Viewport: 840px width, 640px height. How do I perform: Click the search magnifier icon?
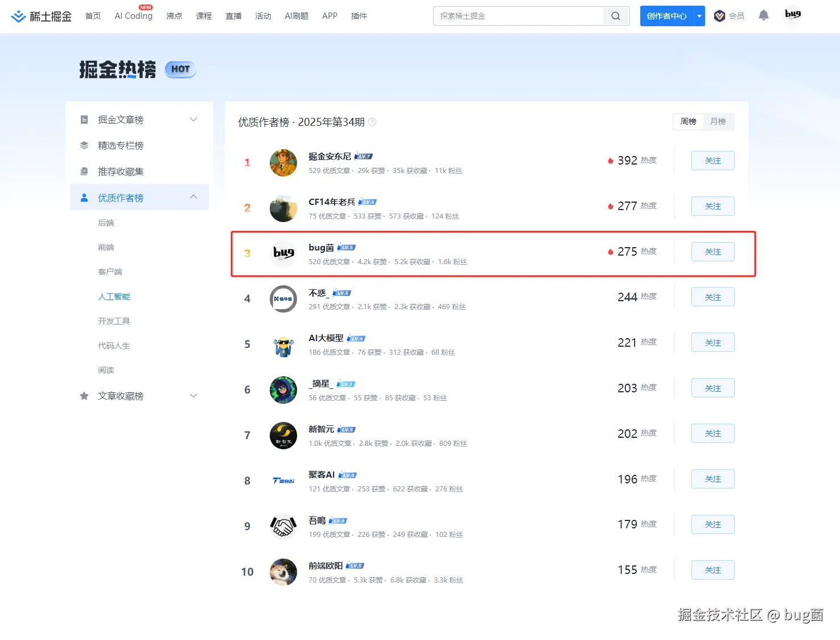coord(615,16)
